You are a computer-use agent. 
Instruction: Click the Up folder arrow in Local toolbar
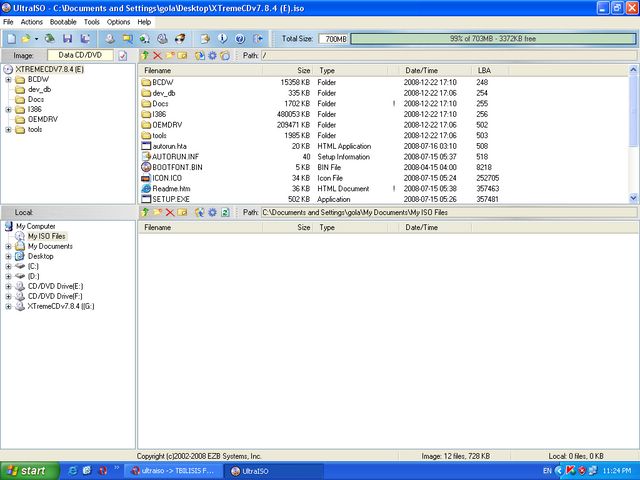tap(144, 212)
